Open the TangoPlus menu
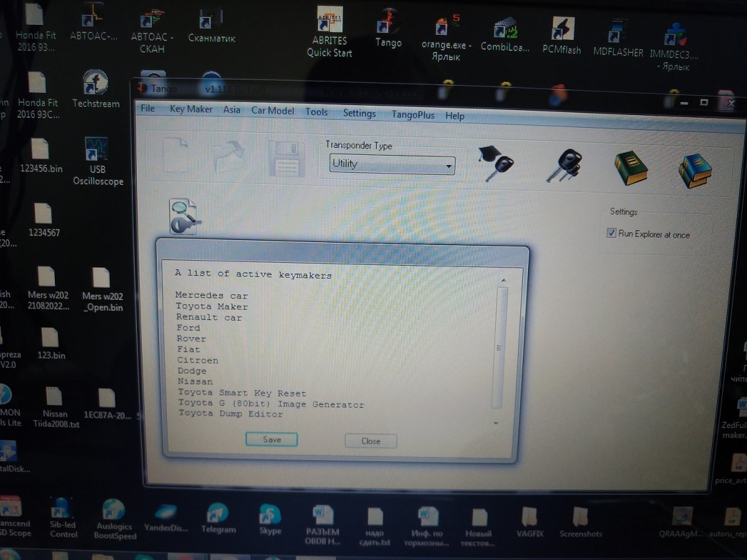Screen dimensions: 747x560 pos(413,115)
